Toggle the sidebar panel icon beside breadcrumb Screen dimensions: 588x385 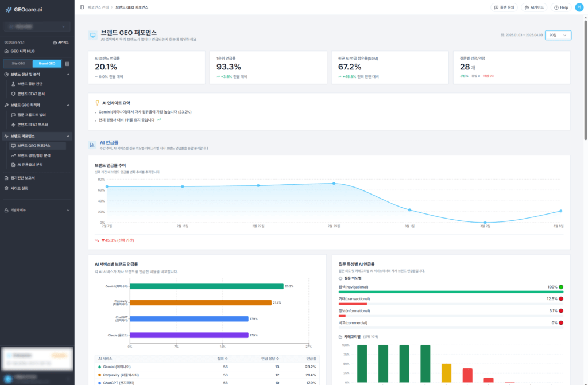pyautogui.click(x=82, y=7)
